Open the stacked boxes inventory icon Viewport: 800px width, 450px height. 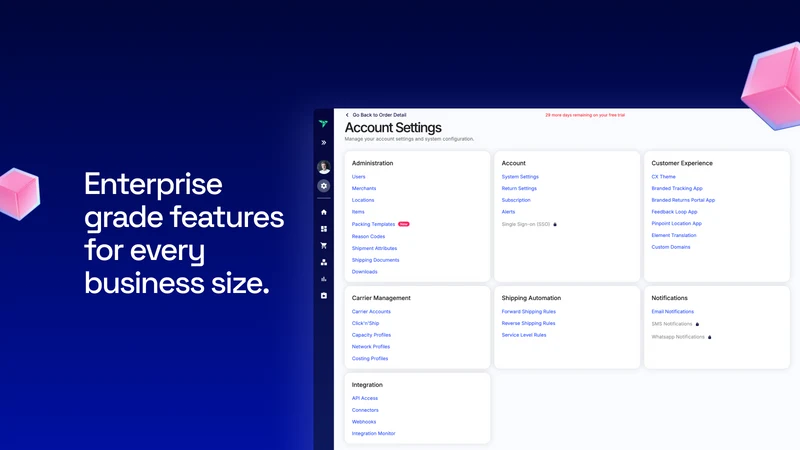coord(323,262)
